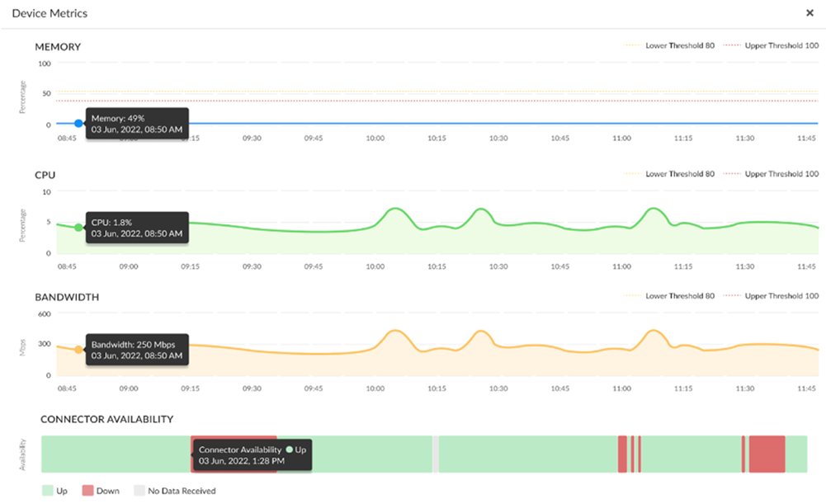Viewport: 826px width, 504px height.
Task: Click the last Bandwidth peak after 11:00
Action: (654, 331)
